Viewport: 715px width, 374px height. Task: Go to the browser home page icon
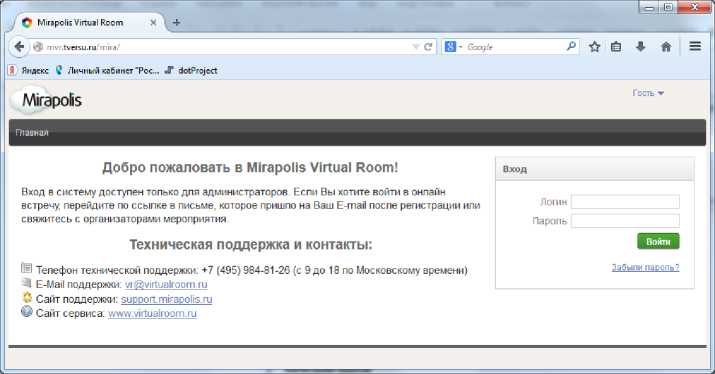point(666,47)
